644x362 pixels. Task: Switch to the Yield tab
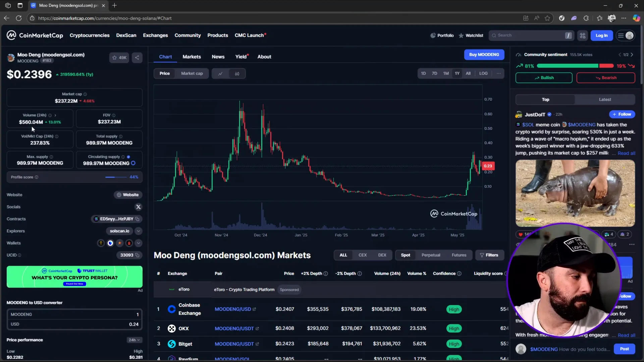point(241,57)
